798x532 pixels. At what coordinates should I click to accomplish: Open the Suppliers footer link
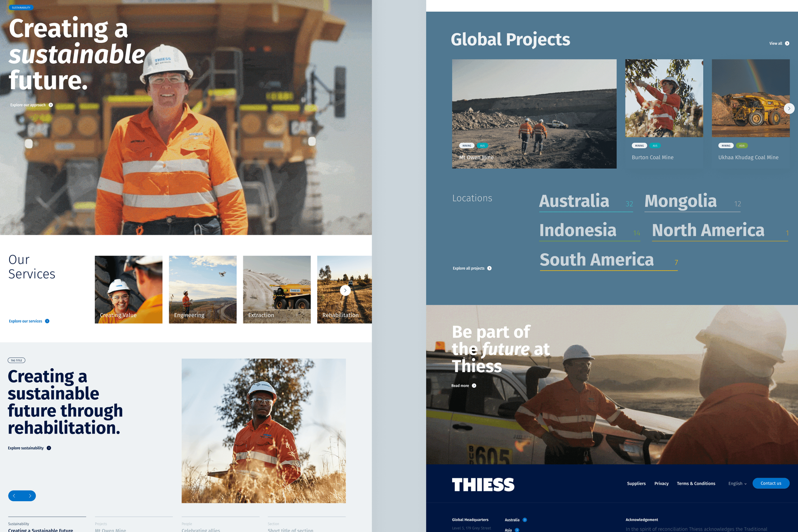tap(636, 484)
